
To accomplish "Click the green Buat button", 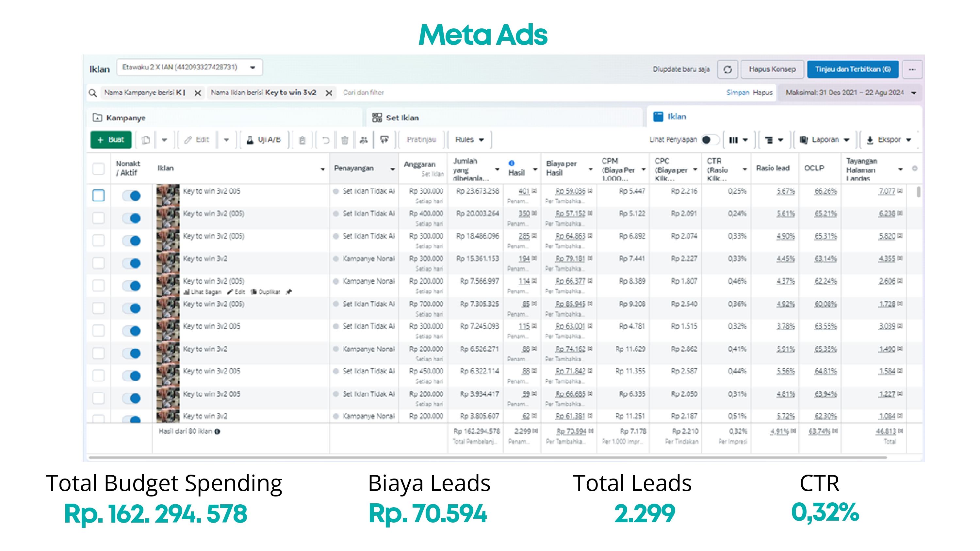I will click(111, 140).
